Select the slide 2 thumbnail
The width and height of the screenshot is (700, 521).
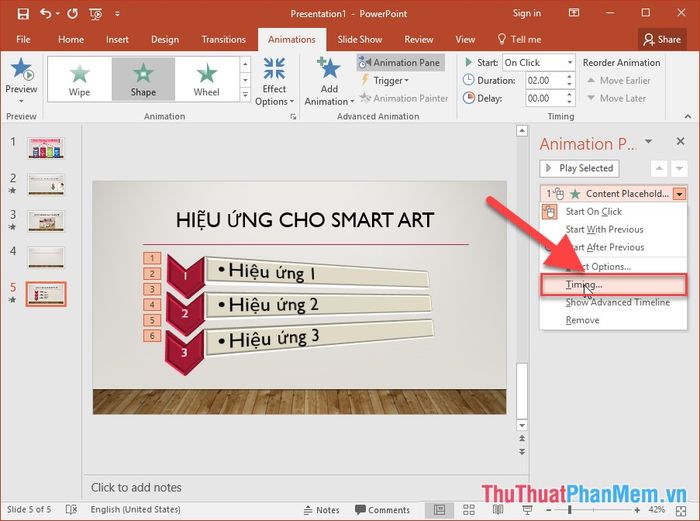coord(46,184)
